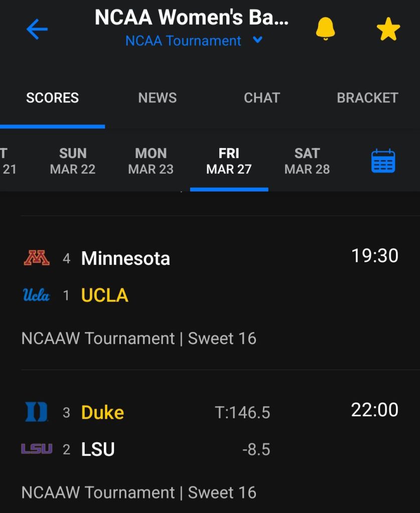The height and width of the screenshot is (513, 420).
Task: Toggle the notification bell
Action: 325,29
